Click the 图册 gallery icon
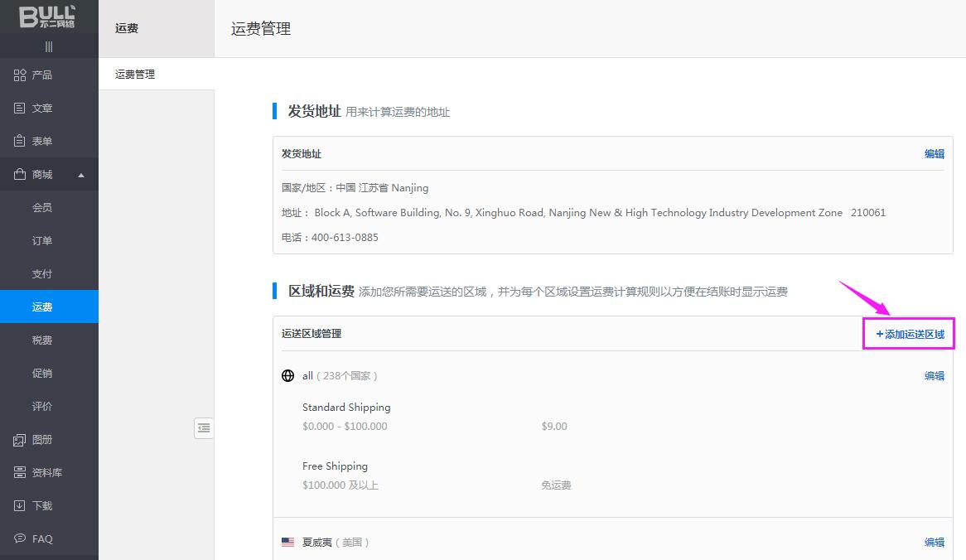Screen dimensions: 966x560 pyautogui.click(x=20, y=440)
